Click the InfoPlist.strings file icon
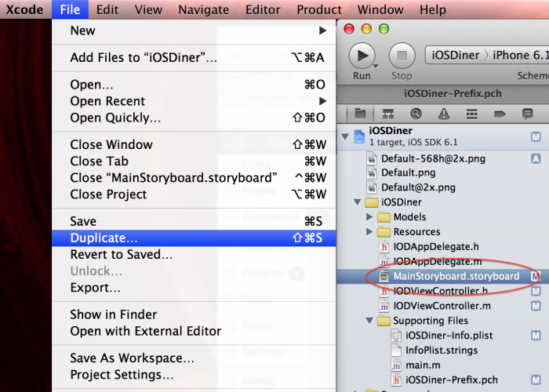This screenshot has width=549, height=392. pyautogui.click(x=396, y=350)
